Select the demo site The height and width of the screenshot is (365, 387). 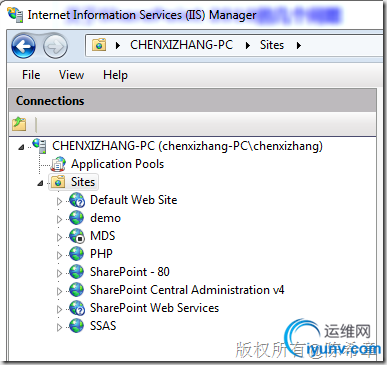(105, 218)
